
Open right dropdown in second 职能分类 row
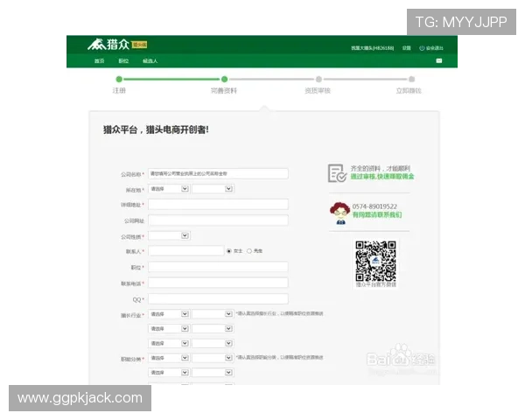[x=213, y=373]
